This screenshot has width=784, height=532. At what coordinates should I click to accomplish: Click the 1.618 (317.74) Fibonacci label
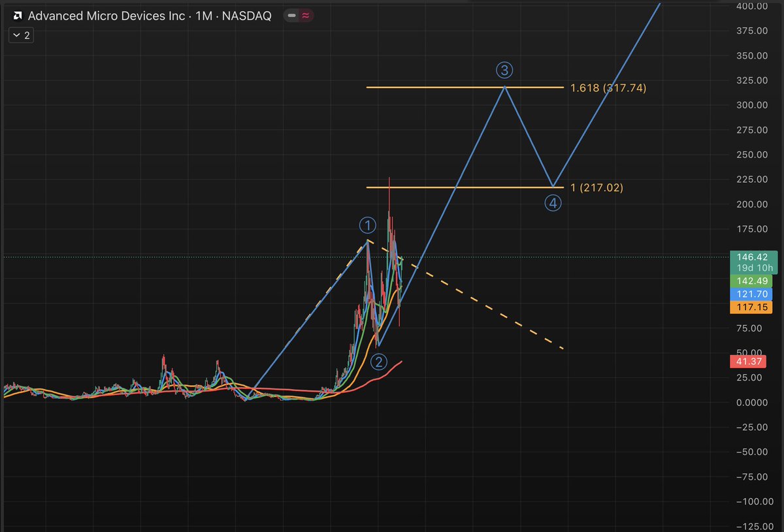(608, 88)
